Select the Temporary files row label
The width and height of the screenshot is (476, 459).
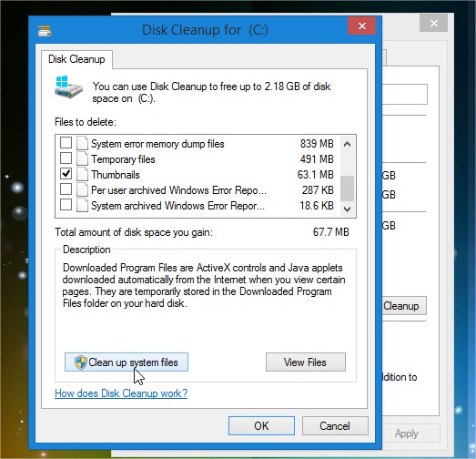coord(123,159)
